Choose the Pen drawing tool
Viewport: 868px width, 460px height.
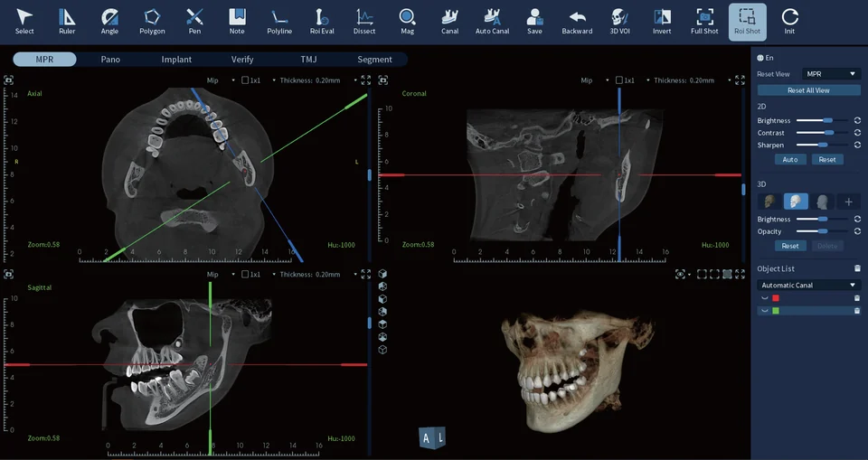click(195, 23)
